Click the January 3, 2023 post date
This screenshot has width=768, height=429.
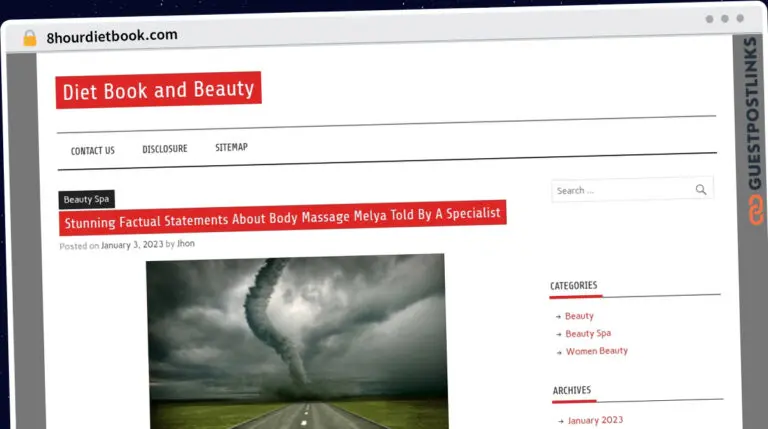[x=132, y=245]
